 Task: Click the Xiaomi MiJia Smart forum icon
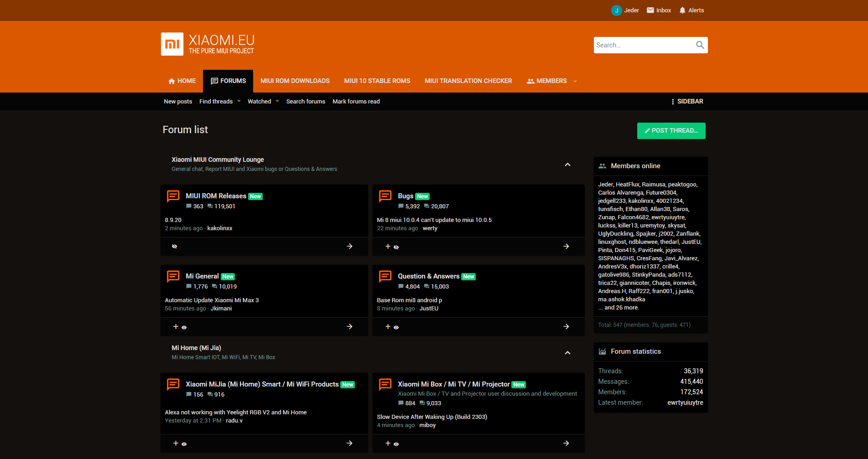click(173, 384)
